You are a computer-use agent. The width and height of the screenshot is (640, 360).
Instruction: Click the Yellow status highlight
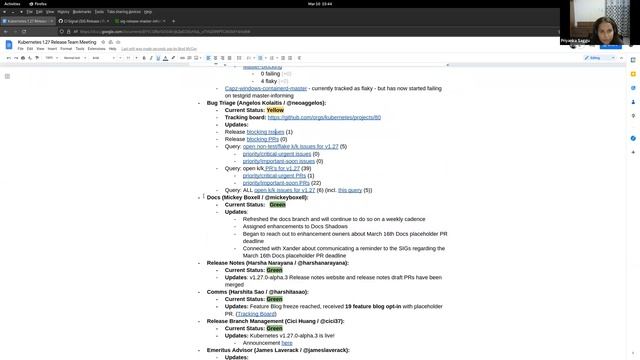click(275, 110)
